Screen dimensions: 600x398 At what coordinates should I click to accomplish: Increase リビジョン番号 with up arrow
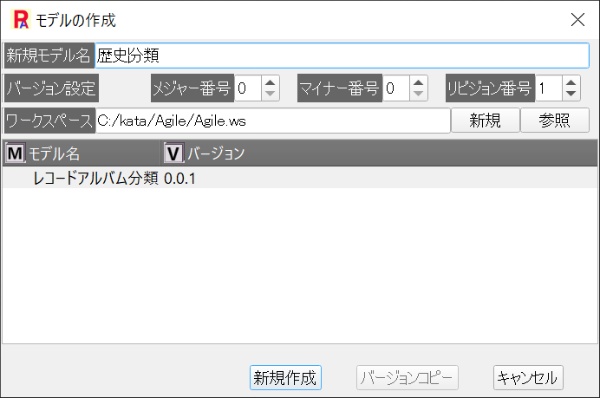(x=571, y=82)
